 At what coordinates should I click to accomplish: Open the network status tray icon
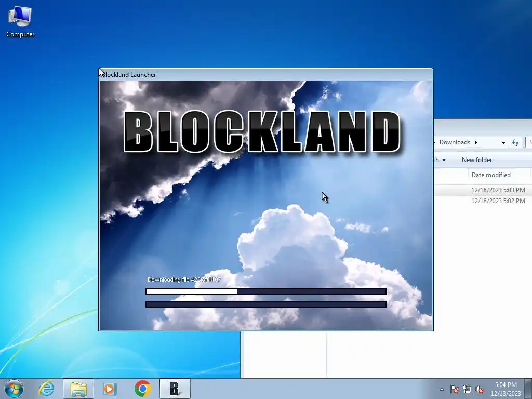click(x=467, y=390)
